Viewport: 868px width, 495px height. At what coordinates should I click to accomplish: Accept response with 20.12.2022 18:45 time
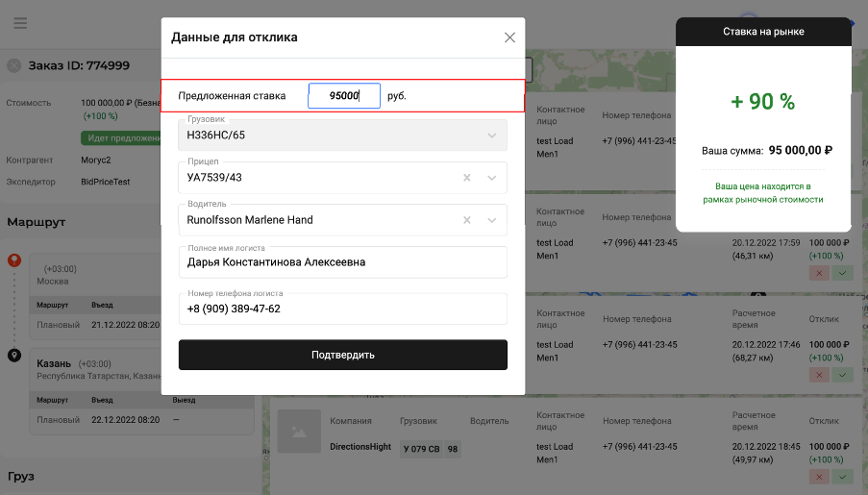(x=842, y=477)
